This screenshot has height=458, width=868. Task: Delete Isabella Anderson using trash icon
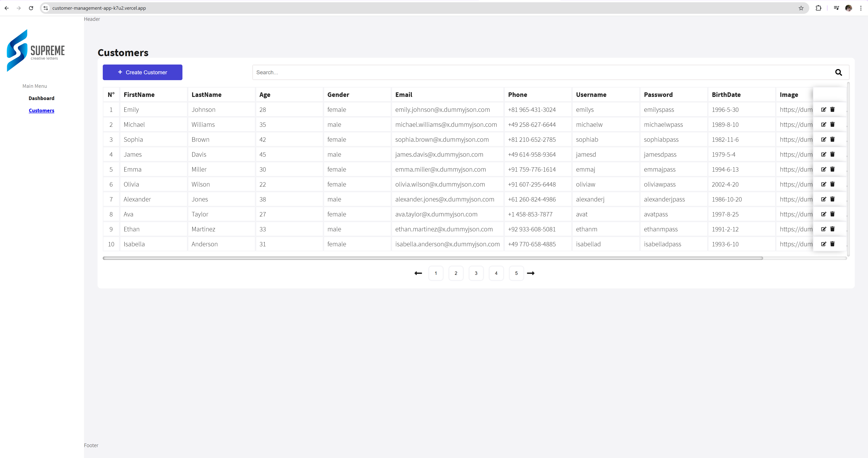[x=832, y=244]
